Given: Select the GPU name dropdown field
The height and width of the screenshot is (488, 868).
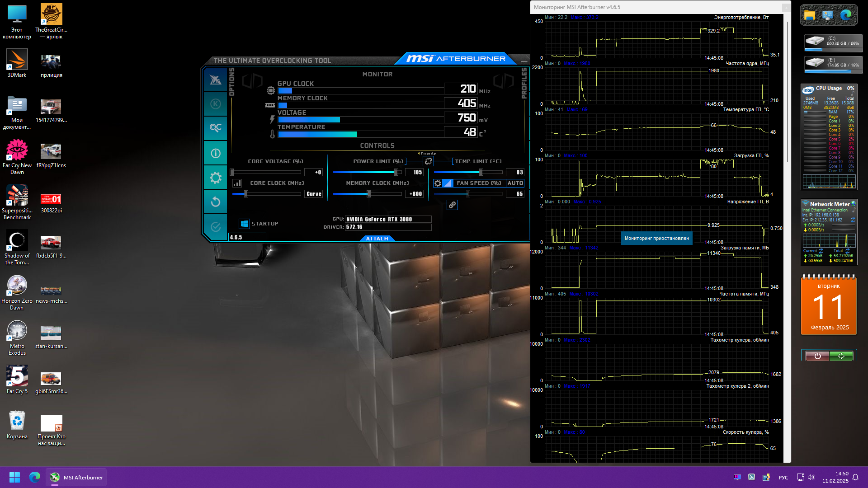Looking at the screenshot, I should coord(388,219).
